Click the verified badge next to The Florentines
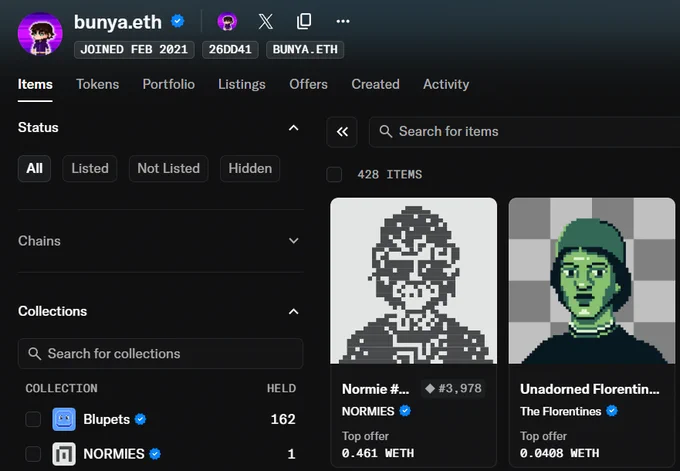 click(612, 411)
